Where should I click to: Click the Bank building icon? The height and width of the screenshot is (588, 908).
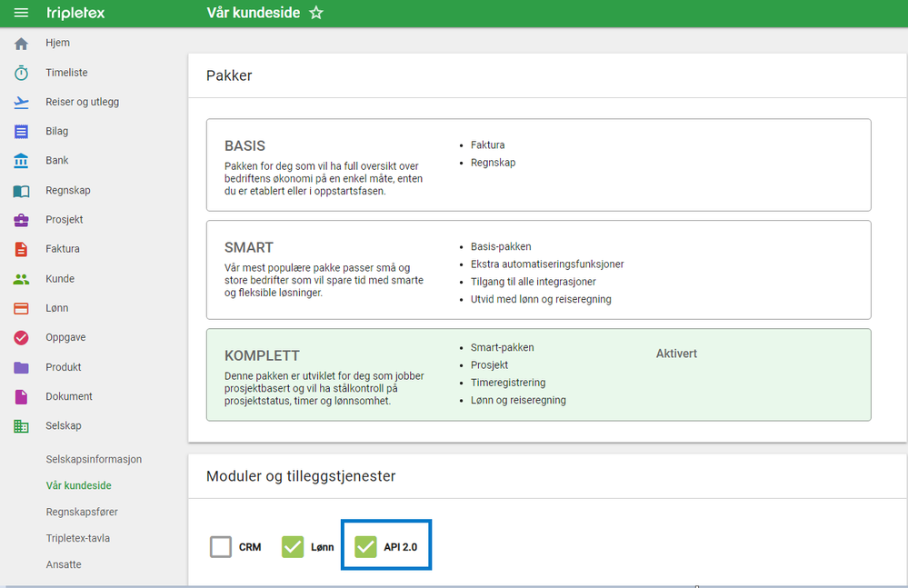22,160
